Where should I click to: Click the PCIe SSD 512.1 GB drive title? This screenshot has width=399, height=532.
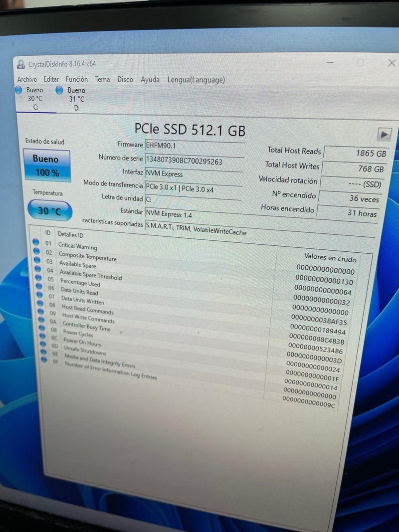[190, 129]
